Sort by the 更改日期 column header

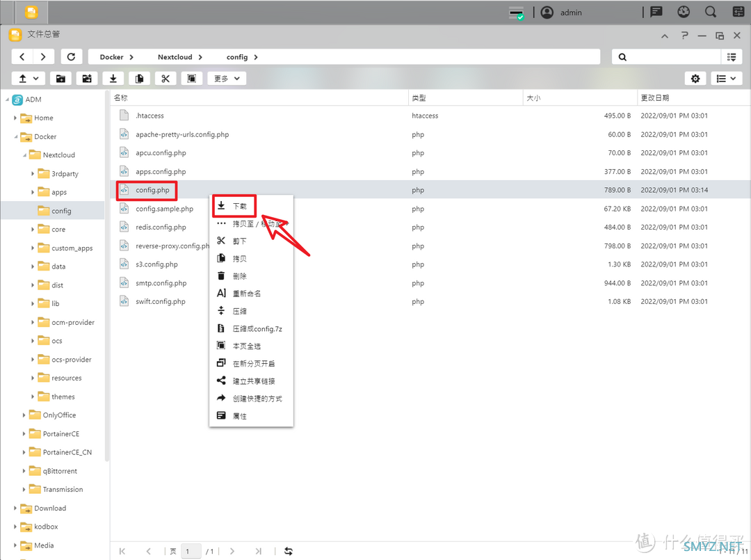click(693, 97)
